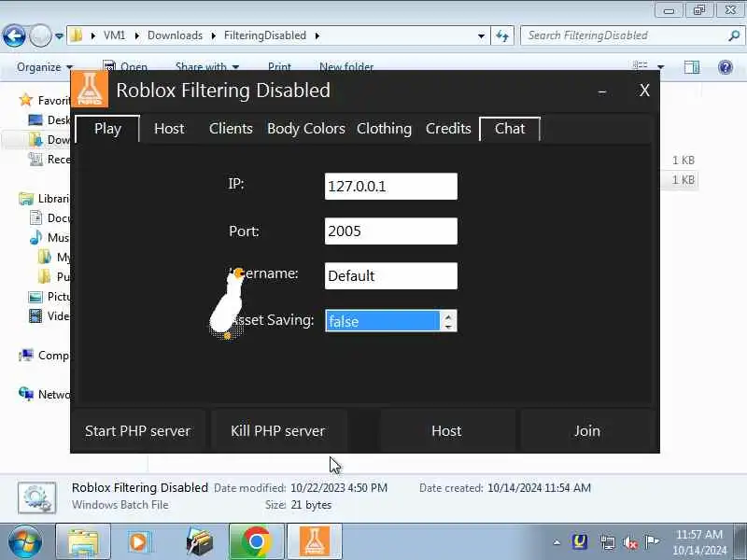The height and width of the screenshot is (560, 747).
Task: Click FilteringDisabled in the address breadcrumb
Action: [x=265, y=35]
